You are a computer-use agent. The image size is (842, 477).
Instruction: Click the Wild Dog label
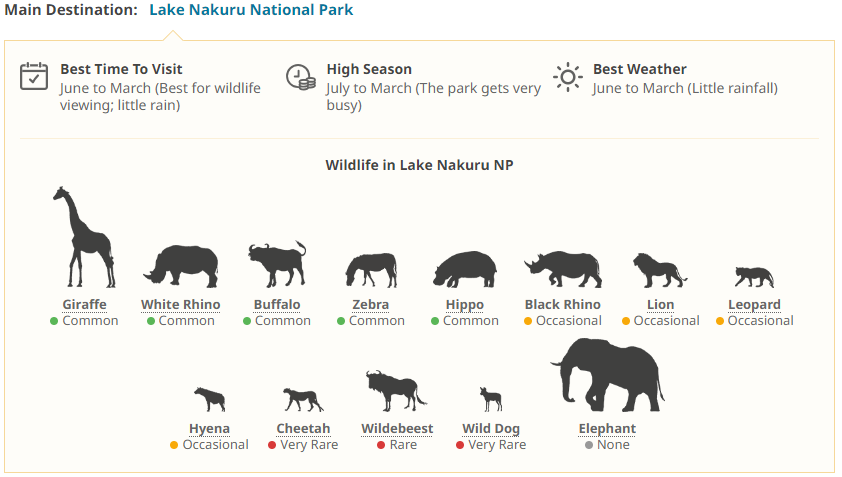[491, 428]
